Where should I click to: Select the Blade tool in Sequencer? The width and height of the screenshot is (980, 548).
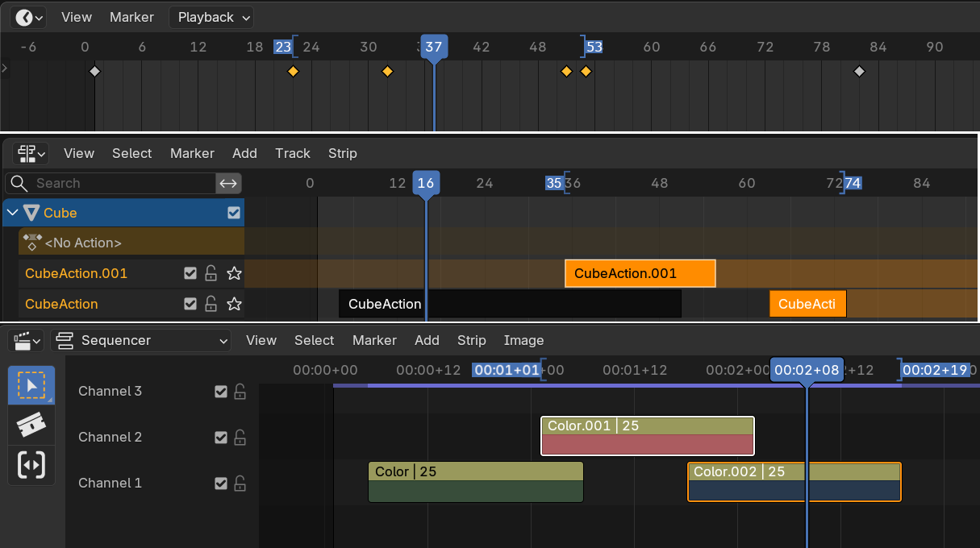[x=31, y=425]
